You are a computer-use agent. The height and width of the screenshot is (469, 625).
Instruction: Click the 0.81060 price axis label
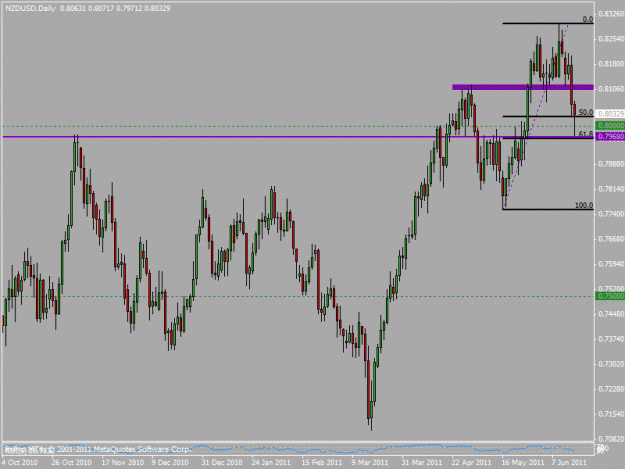click(x=611, y=89)
